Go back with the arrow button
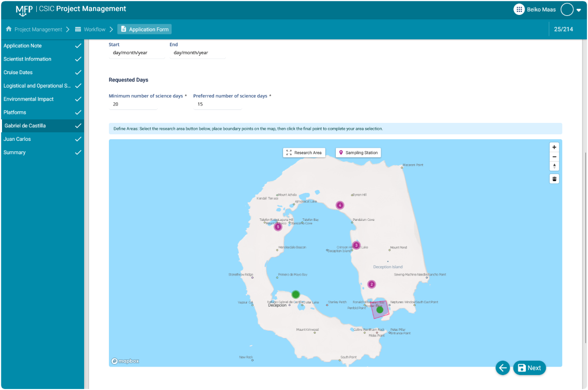The height and width of the screenshot is (390, 588). pos(502,368)
